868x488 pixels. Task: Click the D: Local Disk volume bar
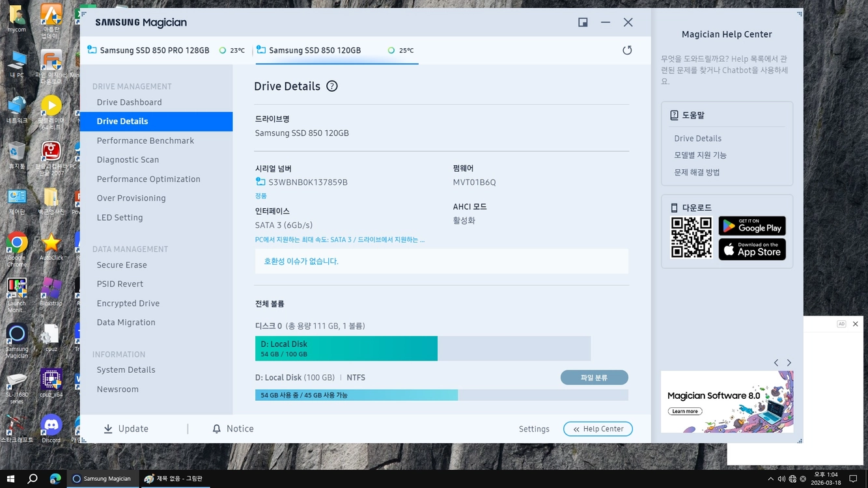click(x=423, y=348)
